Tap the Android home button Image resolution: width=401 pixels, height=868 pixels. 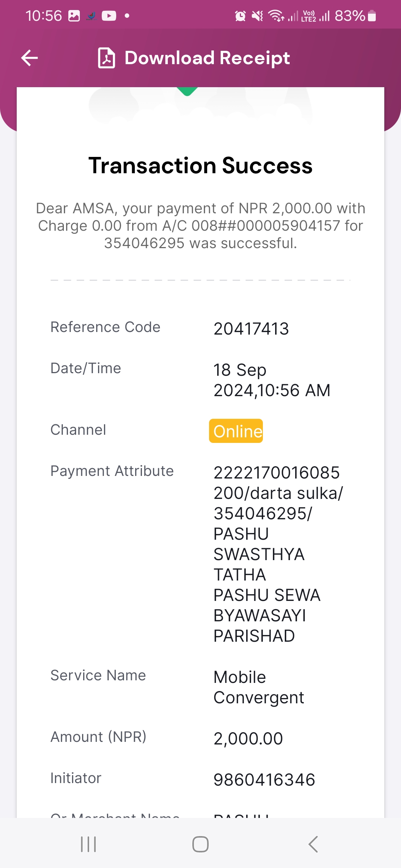[200, 844]
